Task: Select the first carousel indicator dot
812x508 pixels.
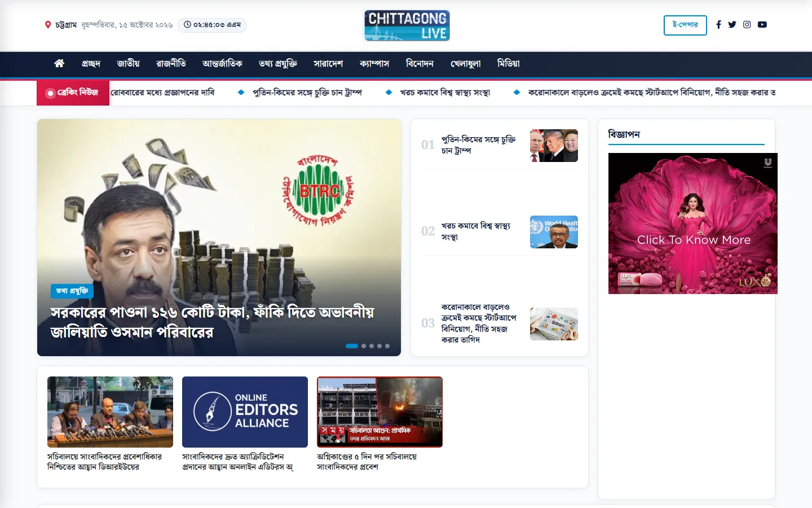Action: coord(352,346)
